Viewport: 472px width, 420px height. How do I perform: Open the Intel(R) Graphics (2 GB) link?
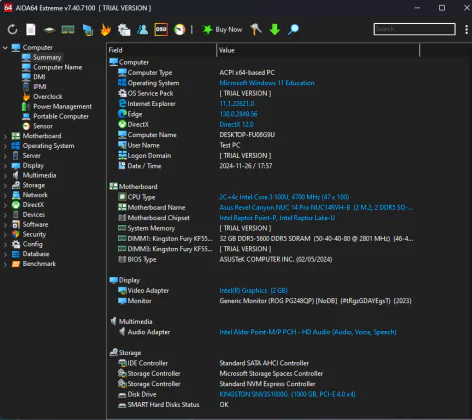click(x=253, y=291)
